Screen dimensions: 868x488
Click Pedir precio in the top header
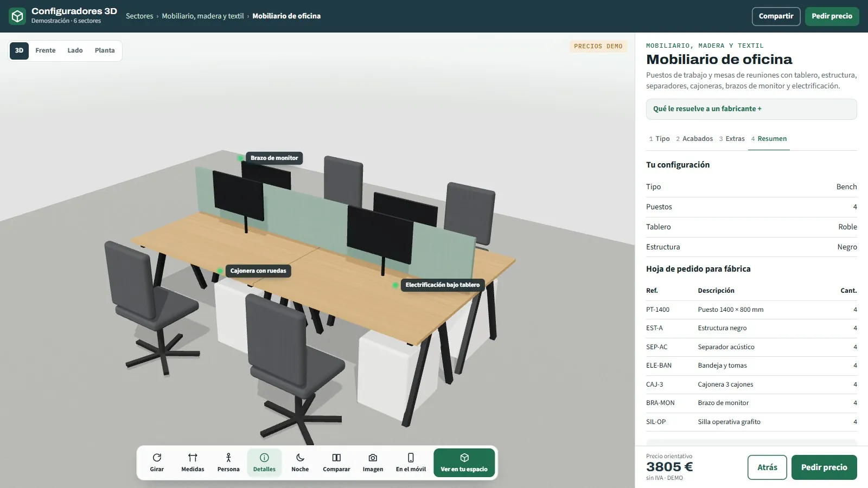point(832,16)
